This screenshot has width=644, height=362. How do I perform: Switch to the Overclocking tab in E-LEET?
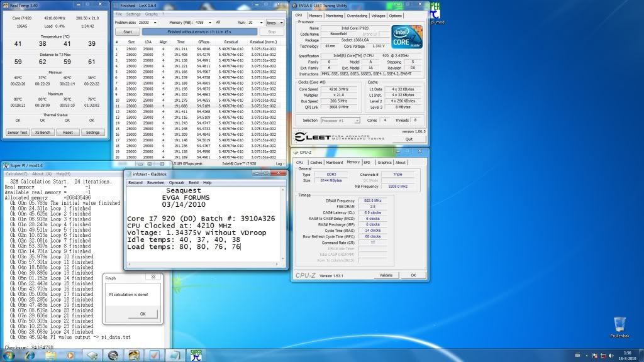coord(357,16)
